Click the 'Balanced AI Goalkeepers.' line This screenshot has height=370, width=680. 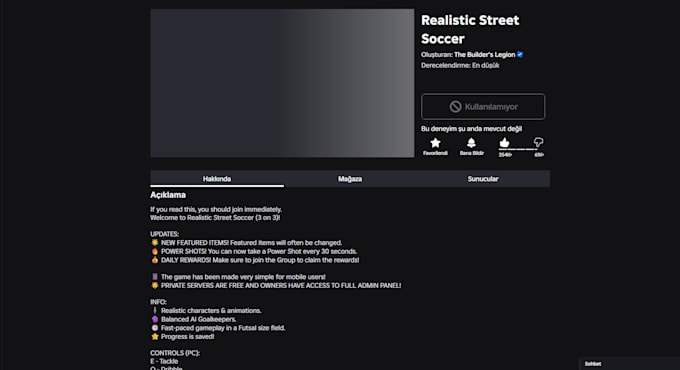[193, 319]
